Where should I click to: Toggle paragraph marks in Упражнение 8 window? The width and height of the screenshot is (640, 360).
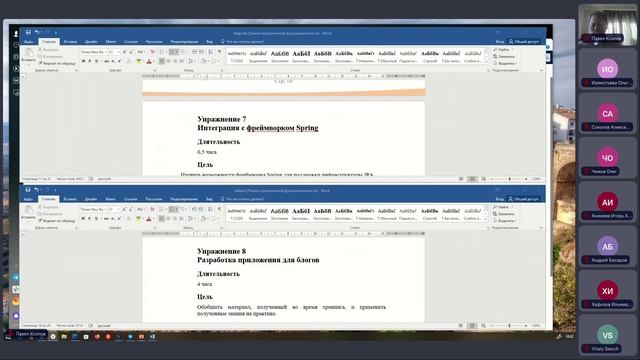point(220,209)
